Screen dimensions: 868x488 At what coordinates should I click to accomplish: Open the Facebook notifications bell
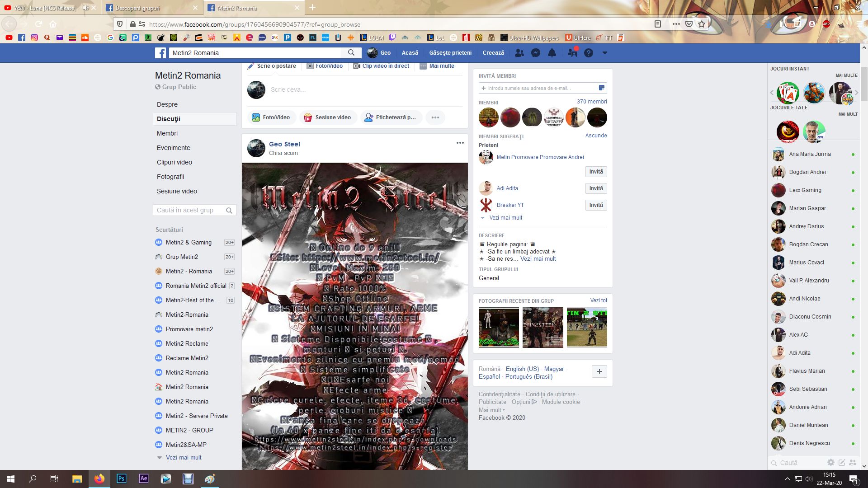tap(552, 53)
